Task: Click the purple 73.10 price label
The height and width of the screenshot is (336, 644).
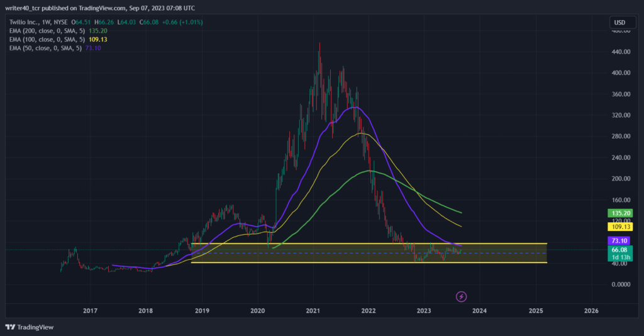Action: coord(619,241)
